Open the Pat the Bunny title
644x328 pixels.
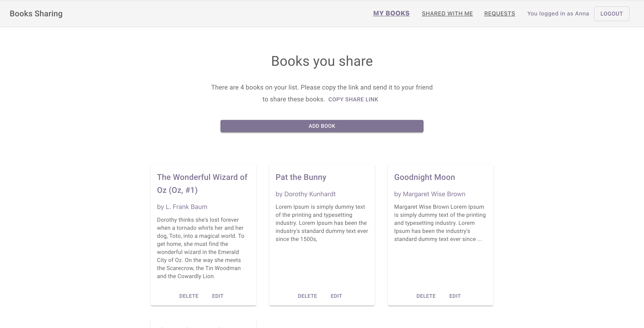coord(301,177)
